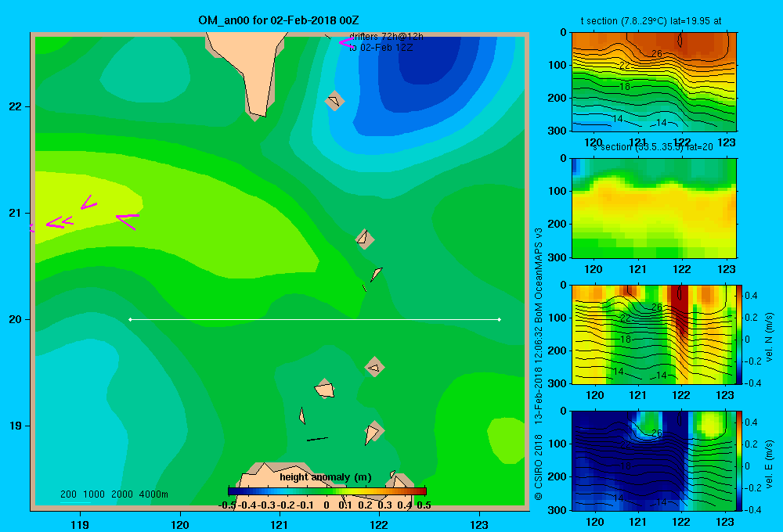Select the 'vel. E (m/s)' axis label
Viewport: 783px width, 532px height.
[x=769, y=464]
